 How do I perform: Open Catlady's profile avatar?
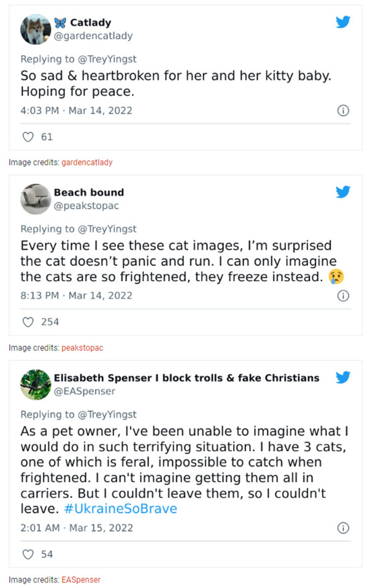coord(35,29)
